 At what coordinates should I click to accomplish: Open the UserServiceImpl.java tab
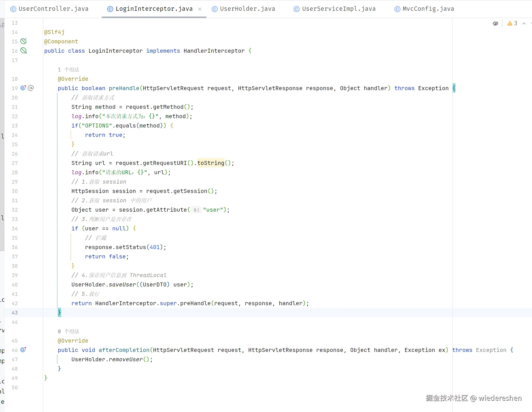pyautogui.click(x=335, y=9)
